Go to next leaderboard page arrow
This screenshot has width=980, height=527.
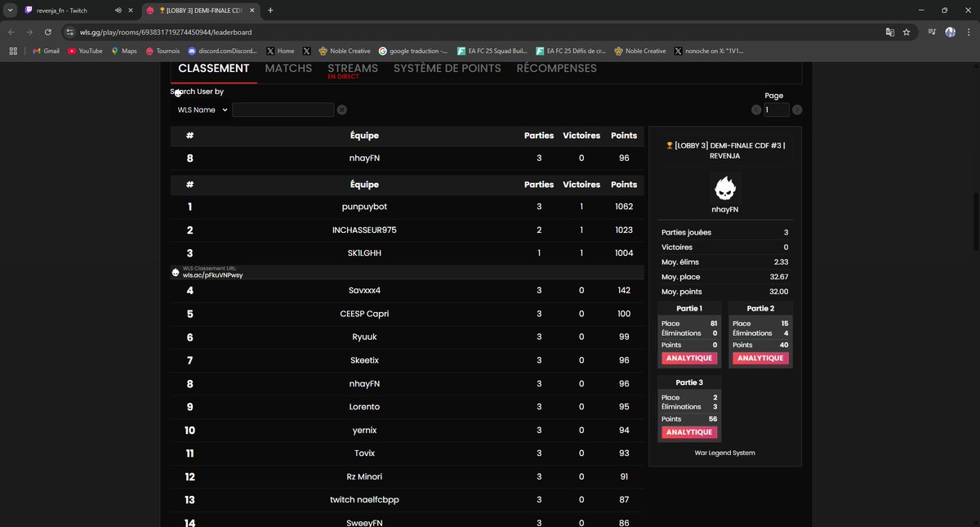click(797, 109)
